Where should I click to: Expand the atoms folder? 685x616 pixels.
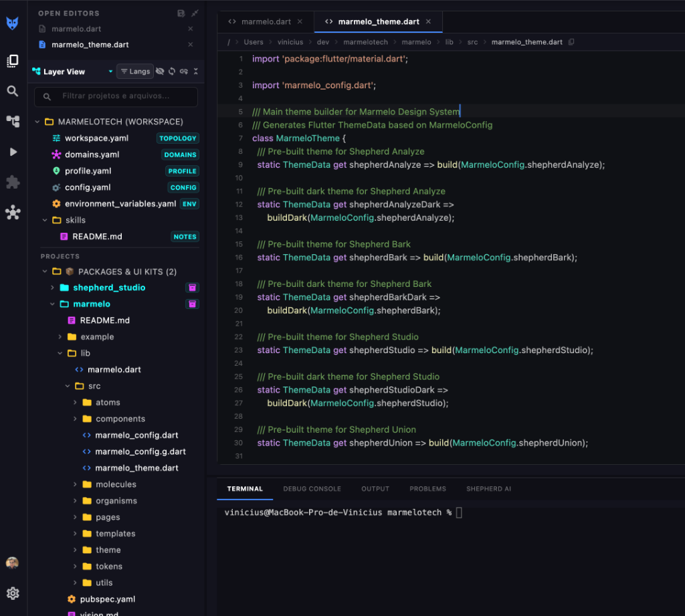click(75, 403)
